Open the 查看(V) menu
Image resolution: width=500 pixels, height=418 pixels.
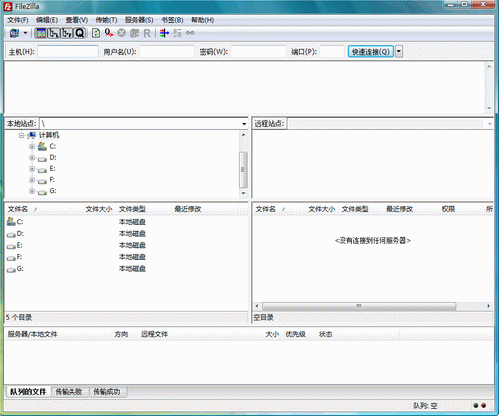[x=77, y=20]
